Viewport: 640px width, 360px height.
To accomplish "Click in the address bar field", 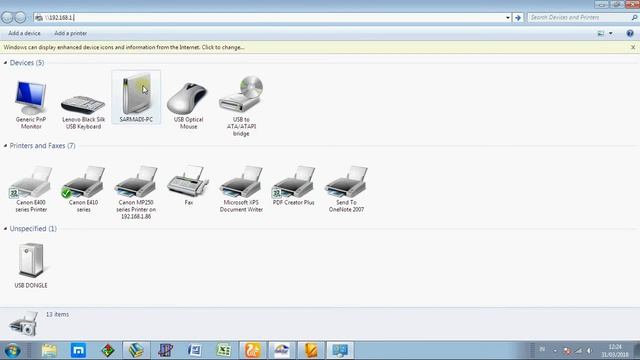I will [x=269, y=18].
